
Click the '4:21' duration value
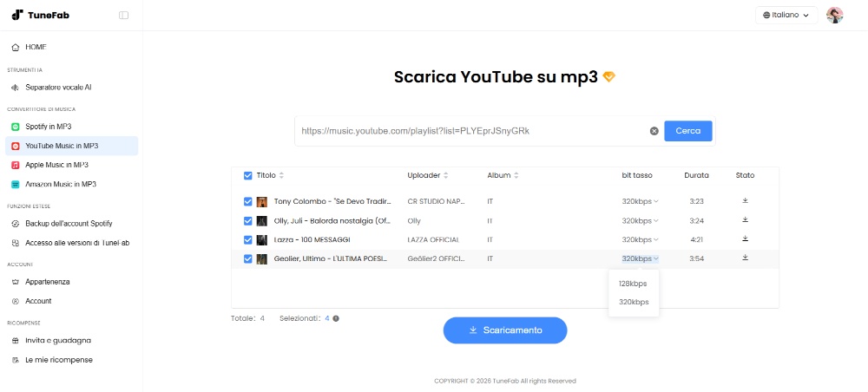tap(696, 240)
